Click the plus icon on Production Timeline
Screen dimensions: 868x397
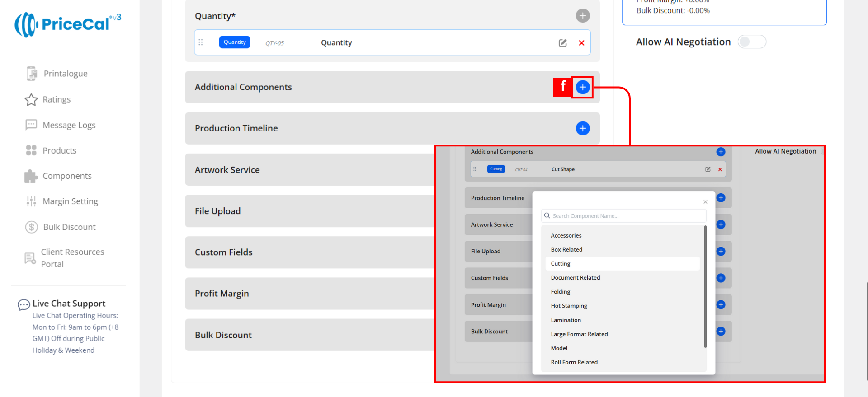click(582, 129)
